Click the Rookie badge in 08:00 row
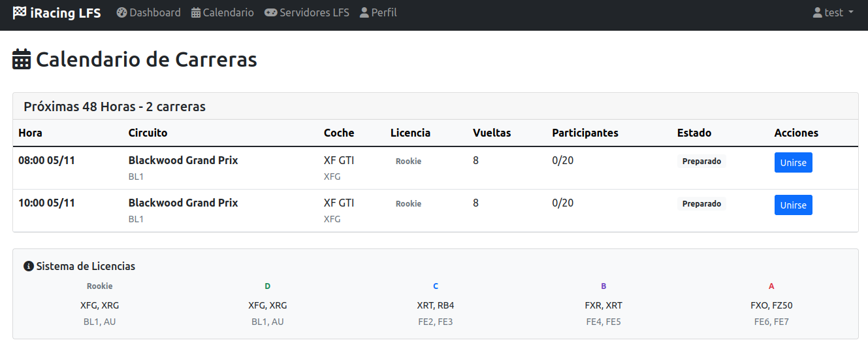 click(x=408, y=161)
